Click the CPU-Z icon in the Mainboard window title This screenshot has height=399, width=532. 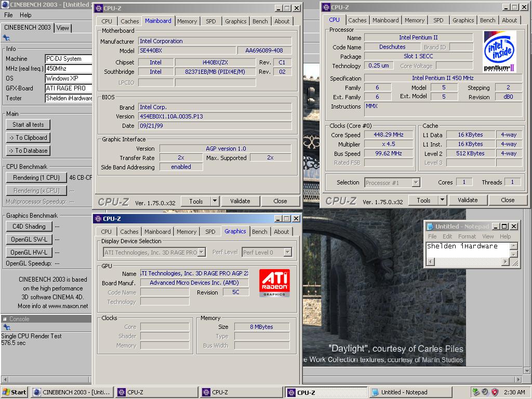(x=98, y=8)
